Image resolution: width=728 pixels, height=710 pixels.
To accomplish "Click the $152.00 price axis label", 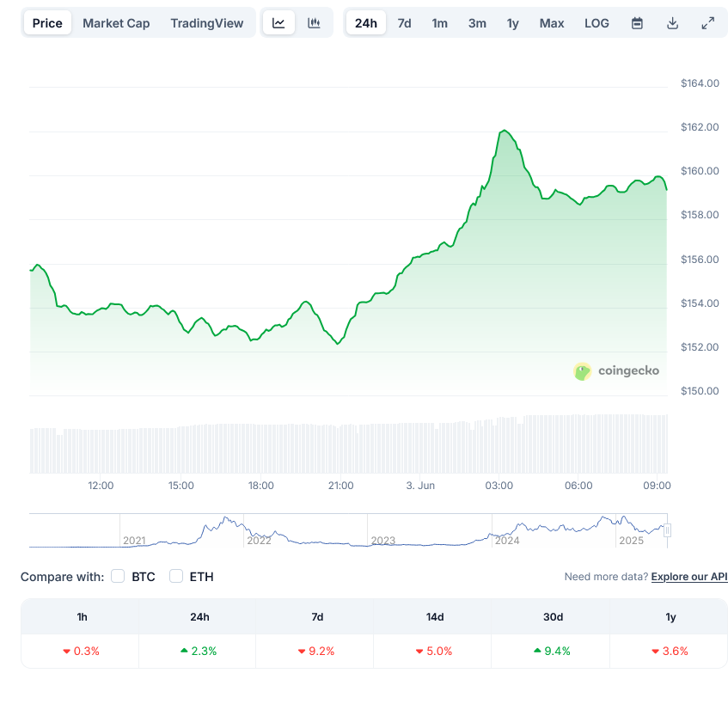I will pos(700,347).
